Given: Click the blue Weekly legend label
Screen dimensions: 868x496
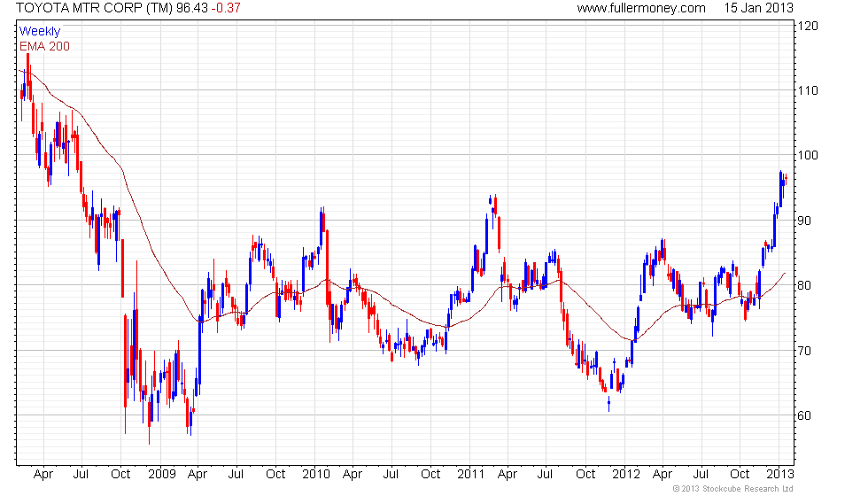Looking at the screenshot, I should [x=40, y=32].
